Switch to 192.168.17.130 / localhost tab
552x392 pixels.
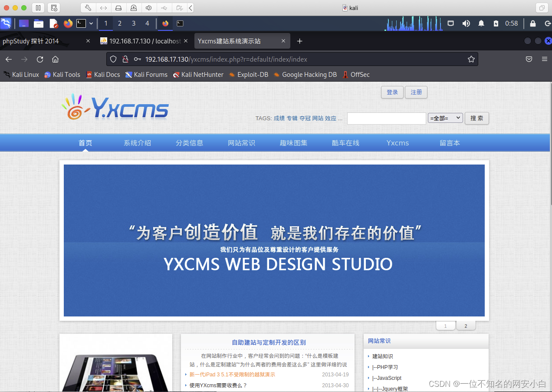pos(144,41)
